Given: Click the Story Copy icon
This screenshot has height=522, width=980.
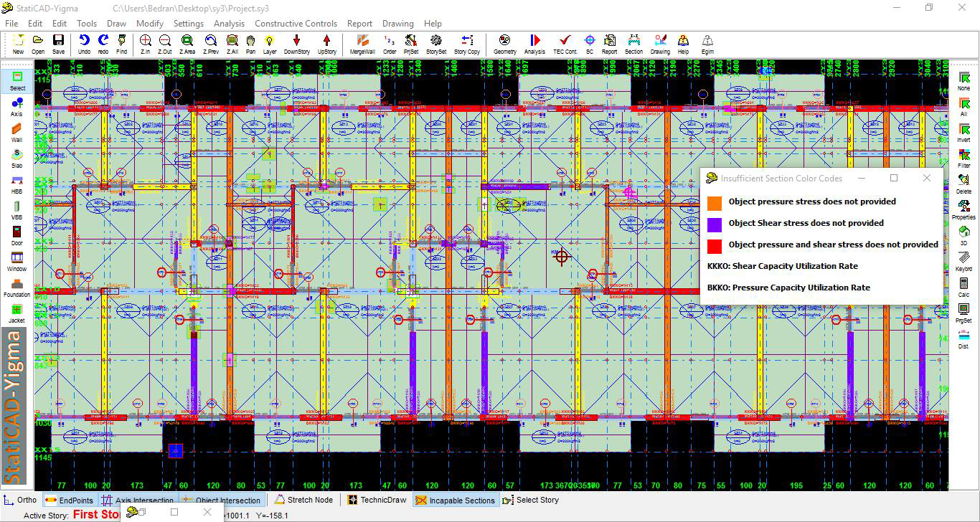Looking at the screenshot, I should tap(466, 44).
